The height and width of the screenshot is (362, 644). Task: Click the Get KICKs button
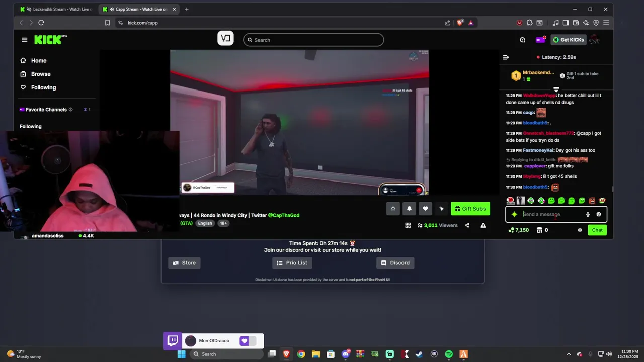click(x=569, y=40)
